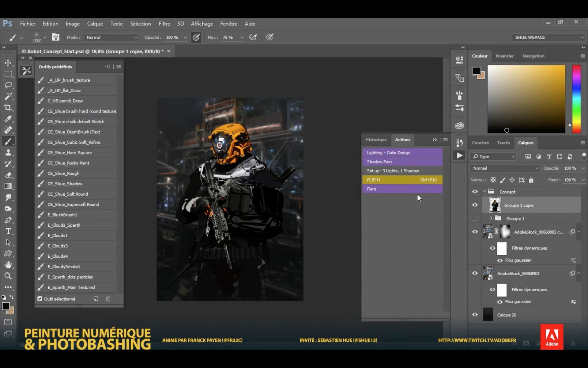
Task: Hide the Concept group layer
Action: point(475,192)
